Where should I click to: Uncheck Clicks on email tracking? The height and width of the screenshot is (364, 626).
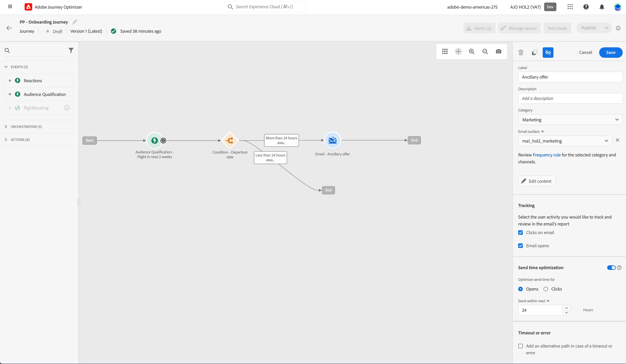tap(520, 233)
